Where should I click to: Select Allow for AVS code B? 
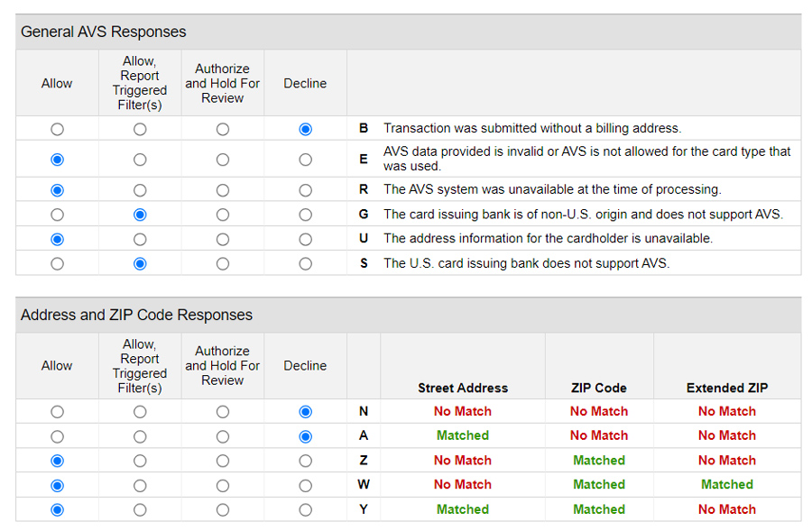(57, 129)
